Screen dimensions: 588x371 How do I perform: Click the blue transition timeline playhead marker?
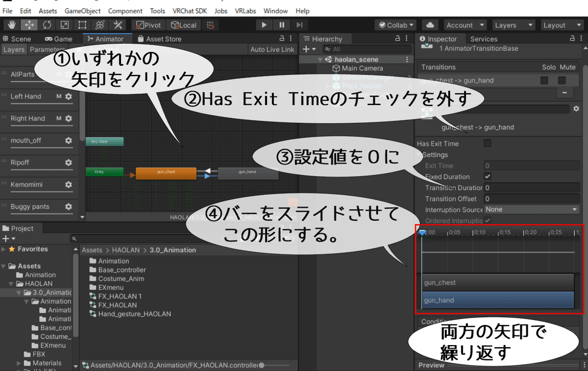(x=422, y=233)
